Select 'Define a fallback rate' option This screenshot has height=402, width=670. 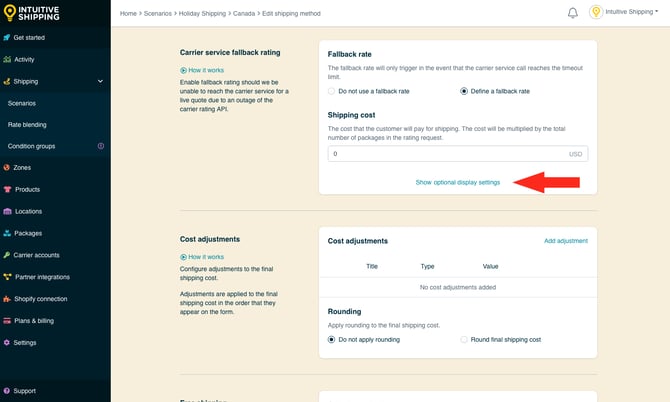pos(464,91)
